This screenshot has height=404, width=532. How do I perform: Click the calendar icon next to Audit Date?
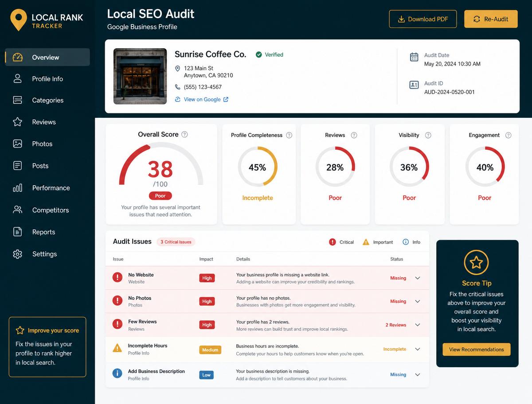[414, 57]
